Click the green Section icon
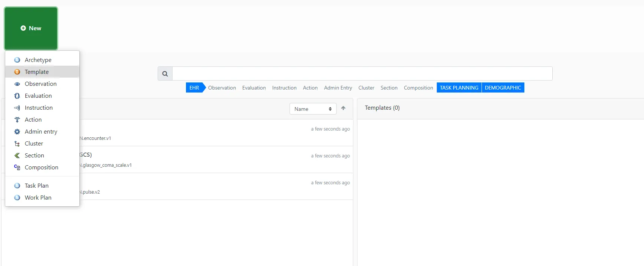 pos(17,156)
